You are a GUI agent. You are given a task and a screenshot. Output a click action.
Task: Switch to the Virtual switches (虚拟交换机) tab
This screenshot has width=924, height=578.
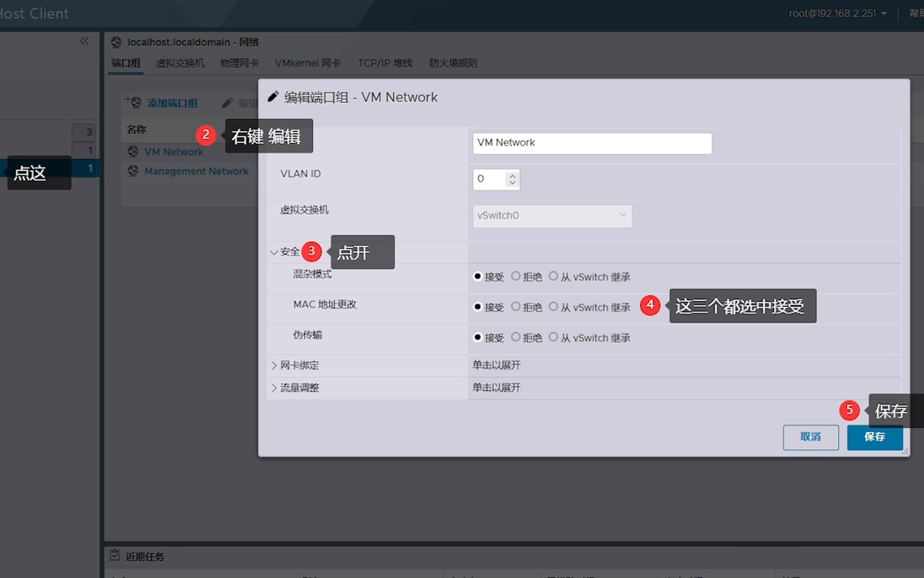pyautogui.click(x=180, y=63)
